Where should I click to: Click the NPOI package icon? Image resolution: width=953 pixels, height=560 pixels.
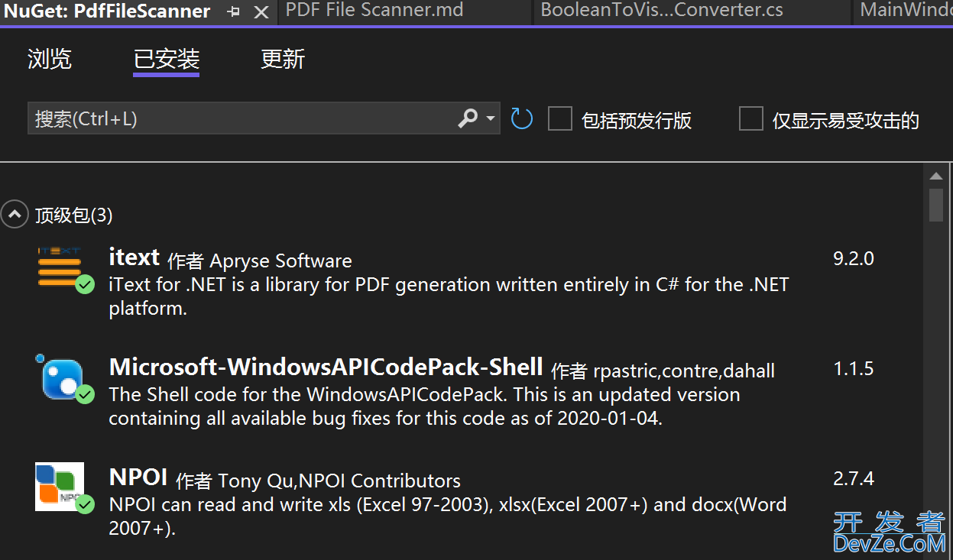(60, 487)
